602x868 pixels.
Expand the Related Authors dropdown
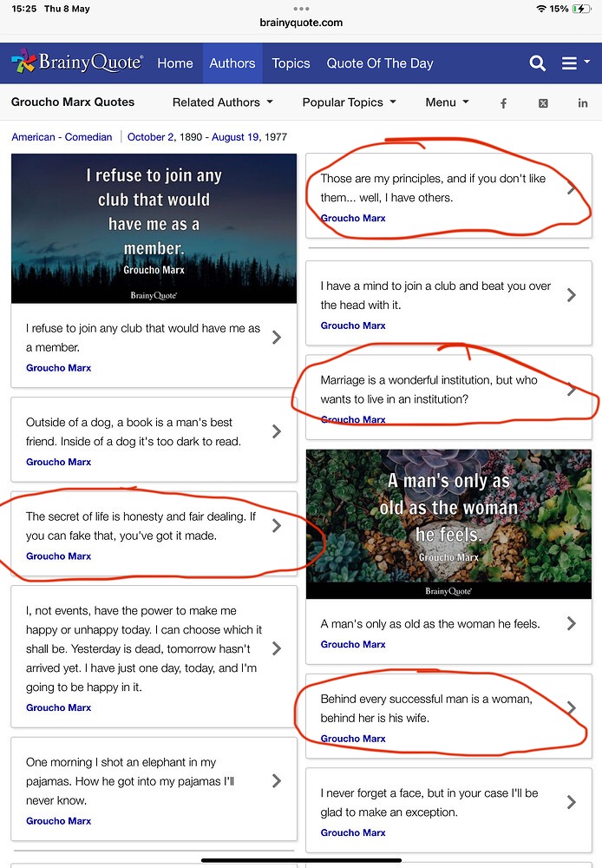(x=222, y=102)
